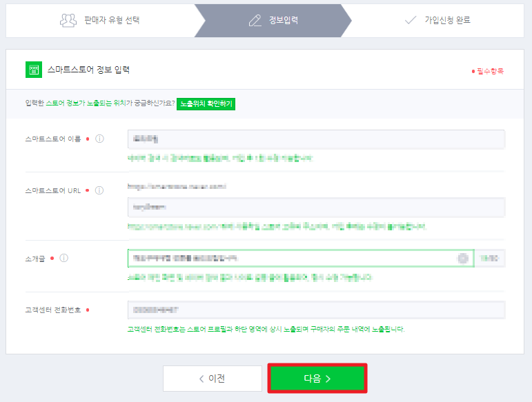Select the 가입신청 완료 step tab
The height and width of the screenshot is (402, 532).
tap(436, 20)
